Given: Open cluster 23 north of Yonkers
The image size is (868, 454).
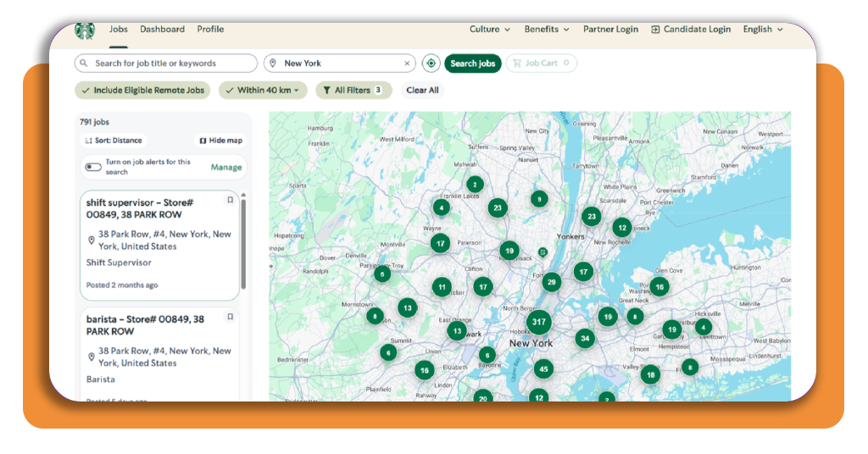Looking at the screenshot, I should [591, 216].
